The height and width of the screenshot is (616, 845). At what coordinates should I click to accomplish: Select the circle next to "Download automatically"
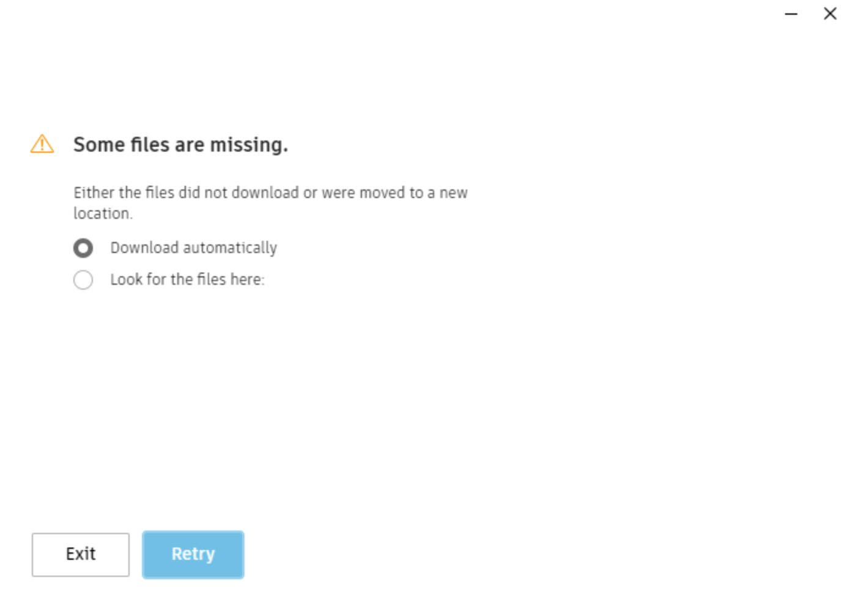tap(83, 248)
